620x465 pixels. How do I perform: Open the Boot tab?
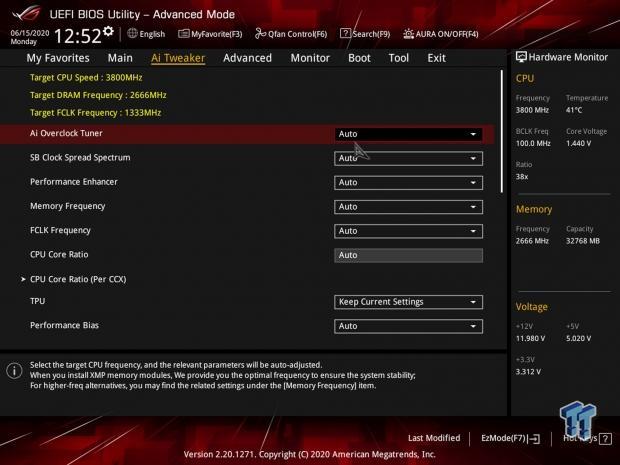[x=359, y=58]
